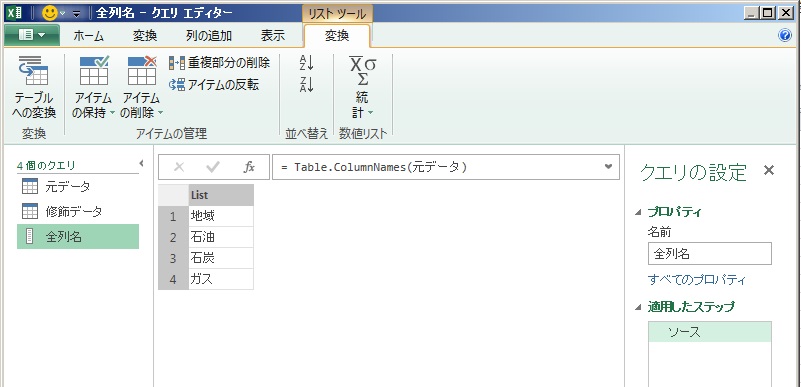Expand the formula bar with chevron
The width and height of the screenshot is (801, 387).
click(x=608, y=166)
